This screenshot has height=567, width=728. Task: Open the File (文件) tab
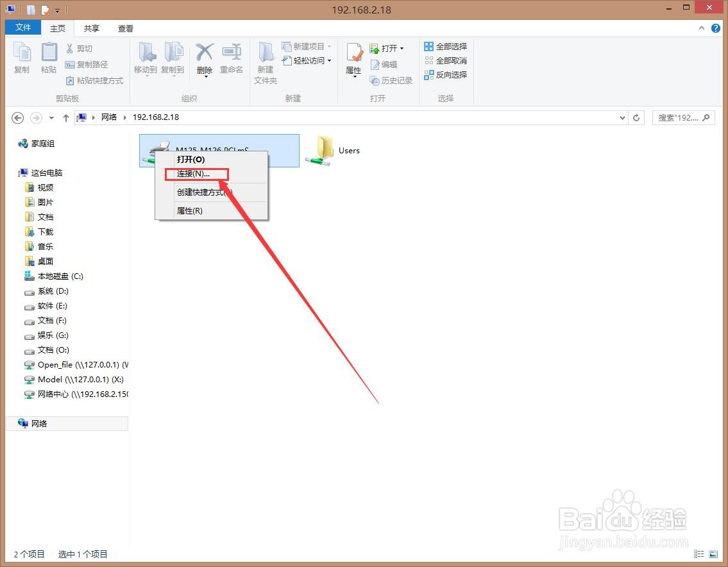pyautogui.click(x=22, y=28)
